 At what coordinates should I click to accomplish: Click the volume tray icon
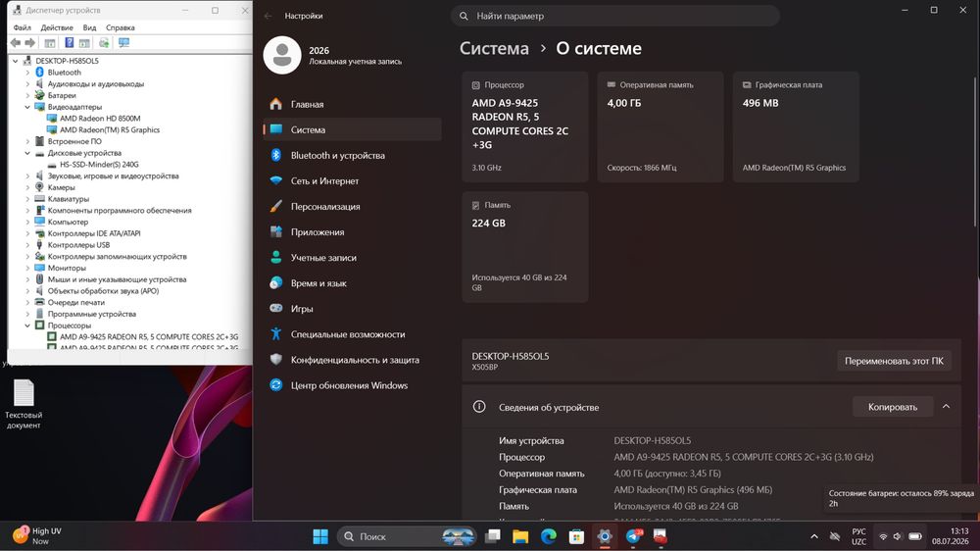point(898,536)
